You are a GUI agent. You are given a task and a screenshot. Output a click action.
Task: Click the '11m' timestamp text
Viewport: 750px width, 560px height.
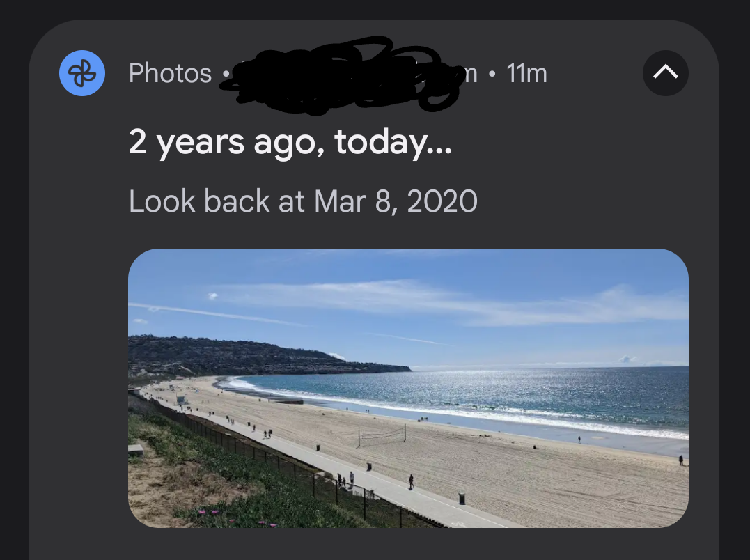click(x=525, y=72)
